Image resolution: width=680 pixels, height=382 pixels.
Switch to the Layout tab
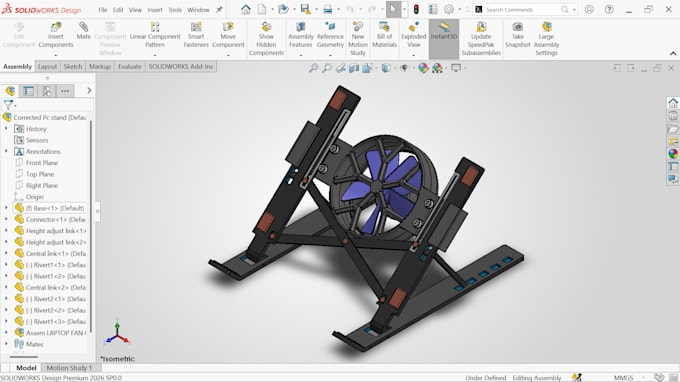pyautogui.click(x=47, y=66)
